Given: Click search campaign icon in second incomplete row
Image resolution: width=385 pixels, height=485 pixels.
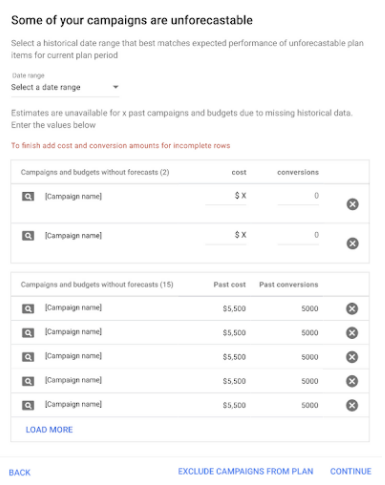Looking at the screenshot, I should 28,236.
